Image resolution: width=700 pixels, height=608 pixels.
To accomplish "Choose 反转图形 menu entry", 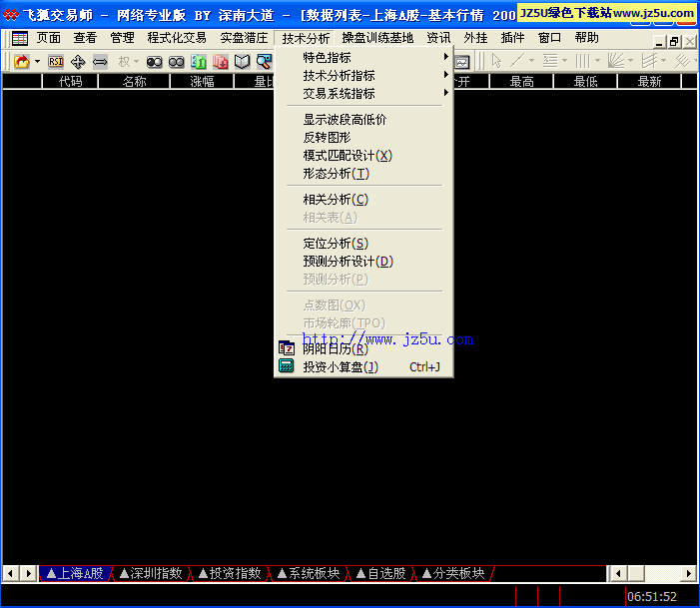I will [363, 137].
